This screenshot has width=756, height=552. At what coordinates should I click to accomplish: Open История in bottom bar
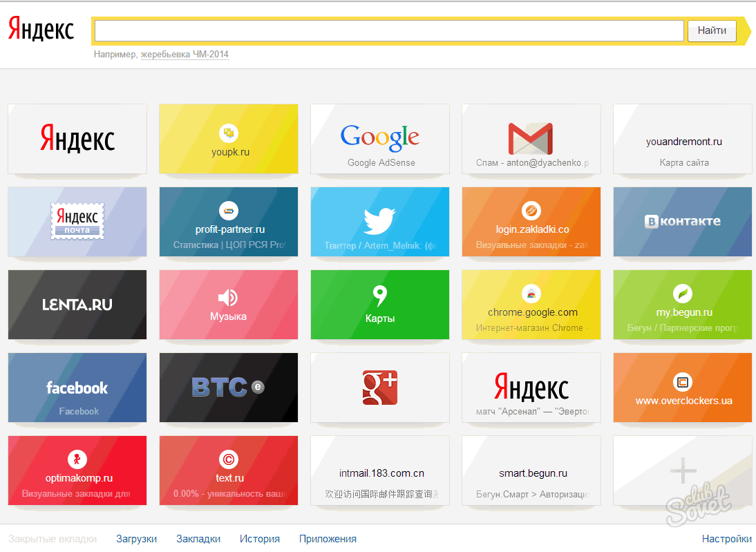(x=259, y=539)
